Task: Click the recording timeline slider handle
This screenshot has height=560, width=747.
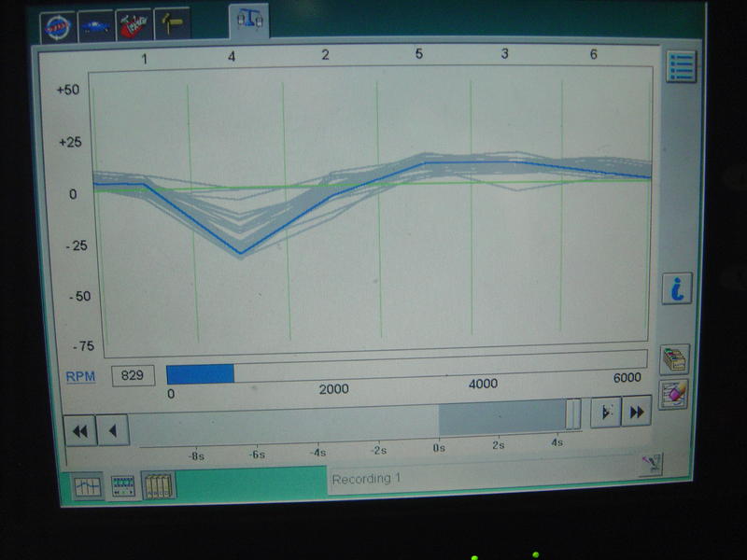Action: coord(573,414)
